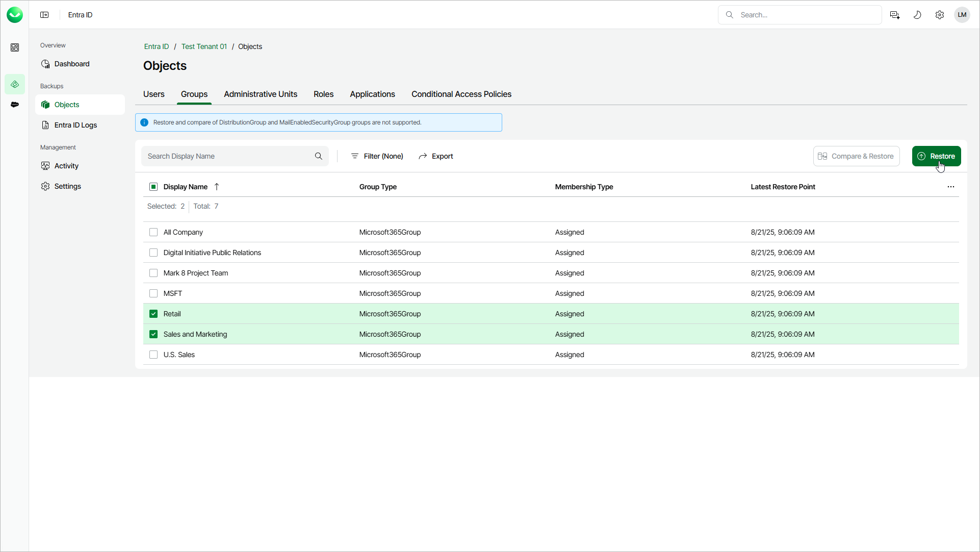The image size is (980, 552).
Task: Open the feedback chat icon
Action: pos(895,15)
